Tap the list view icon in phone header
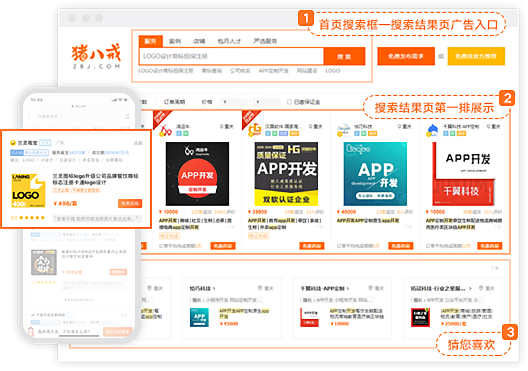Viewport: 528px width, 371px height. click(x=127, y=116)
